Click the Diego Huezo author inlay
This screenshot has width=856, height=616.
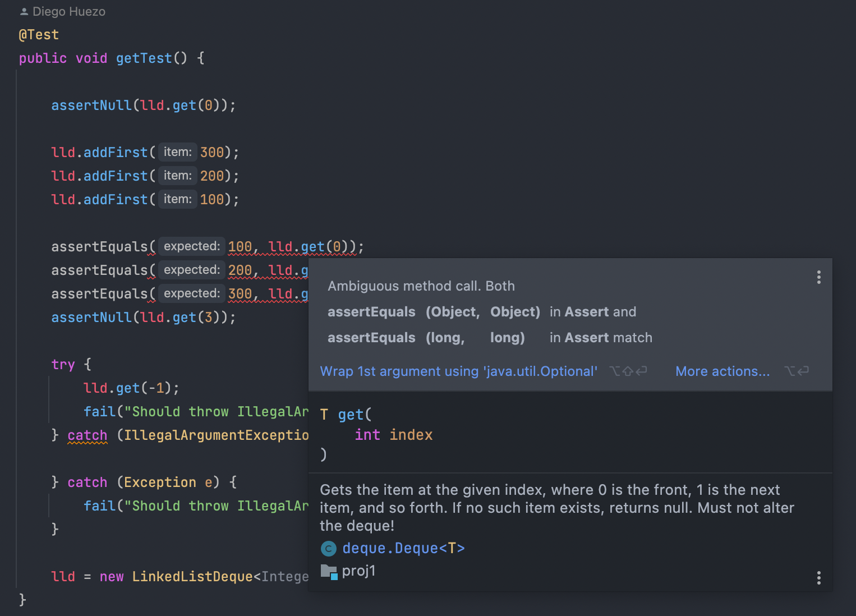point(68,12)
